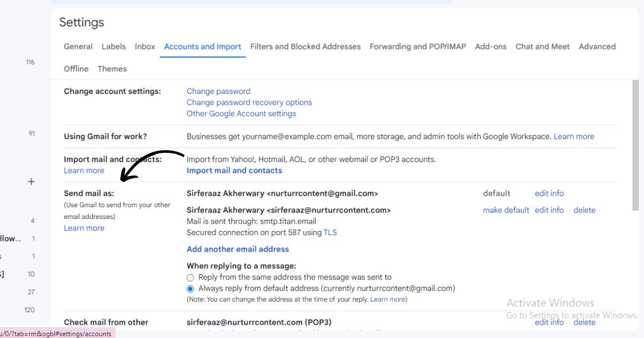Click Learn more under Import mail and contacts
Screen dimensions: 644x338
84,171
